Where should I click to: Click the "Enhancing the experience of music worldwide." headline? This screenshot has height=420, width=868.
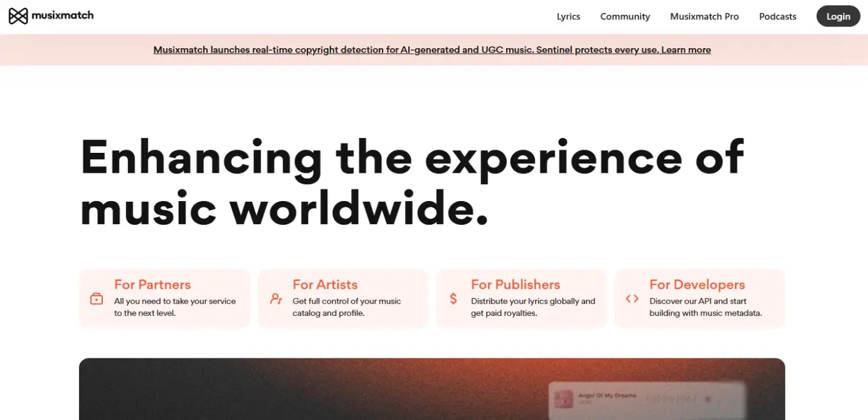pyautogui.click(x=412, y=182)
